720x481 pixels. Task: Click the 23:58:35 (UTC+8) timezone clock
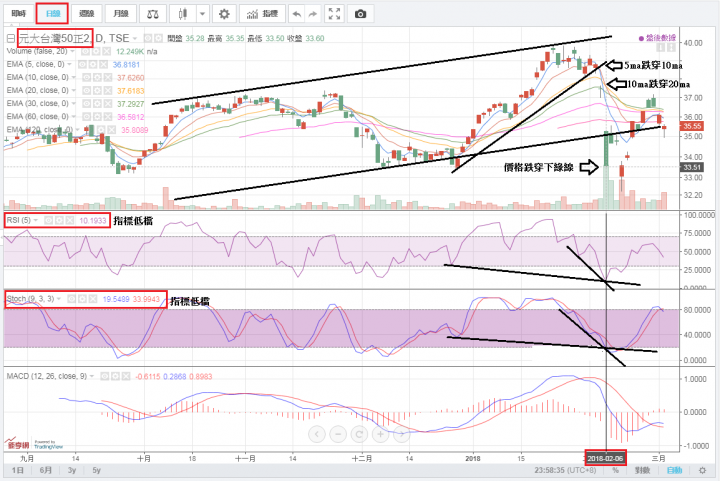pyautogui.click(x=565, y=470)
